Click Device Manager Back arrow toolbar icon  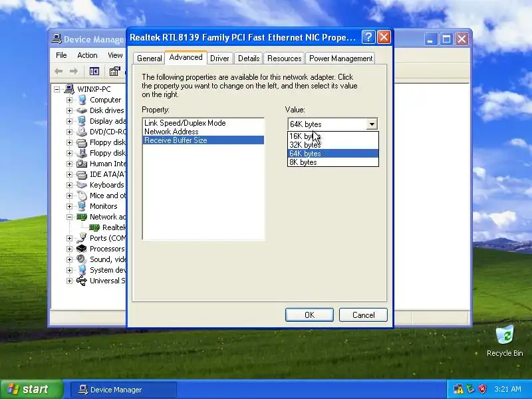point(59,71)
